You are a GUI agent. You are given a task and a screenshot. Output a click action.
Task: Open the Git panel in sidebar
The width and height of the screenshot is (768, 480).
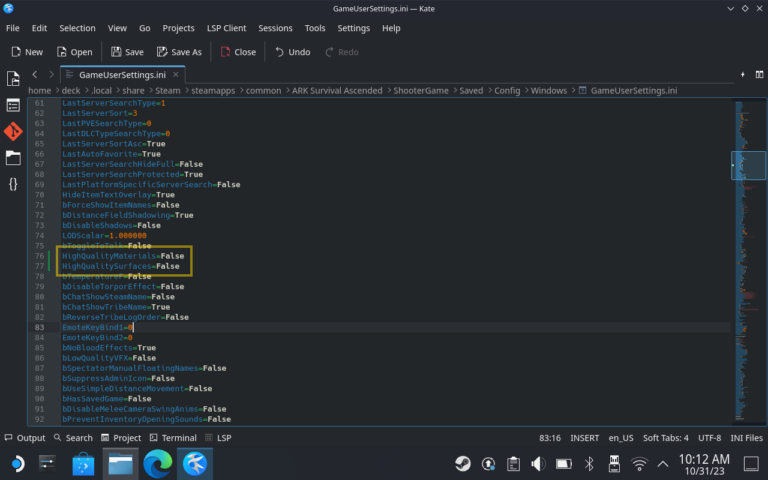click(13, 131)
